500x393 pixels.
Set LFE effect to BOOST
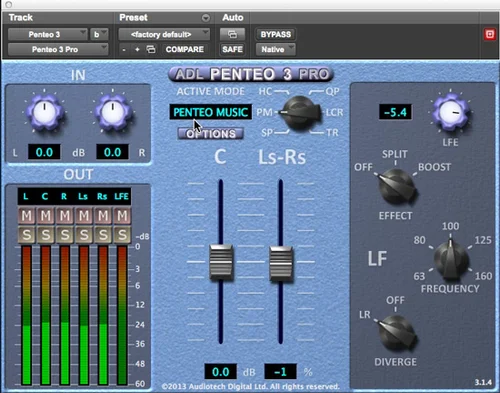tap(434, 167)
